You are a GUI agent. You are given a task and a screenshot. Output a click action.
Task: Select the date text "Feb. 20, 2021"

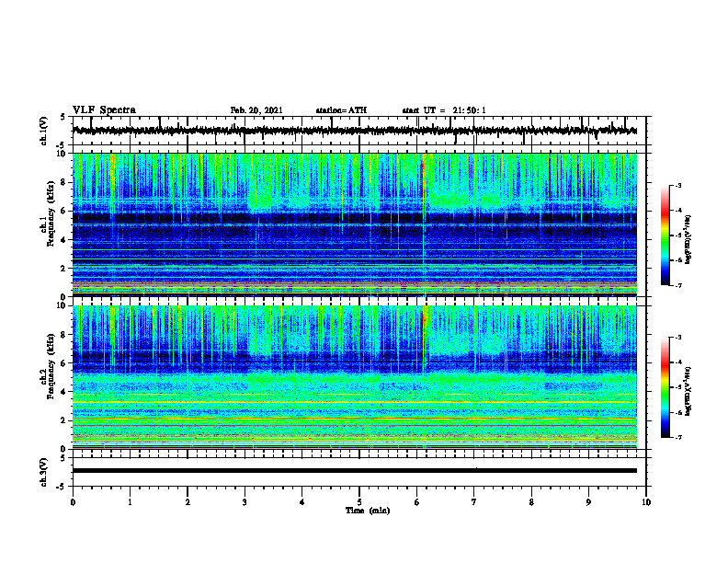256,110
